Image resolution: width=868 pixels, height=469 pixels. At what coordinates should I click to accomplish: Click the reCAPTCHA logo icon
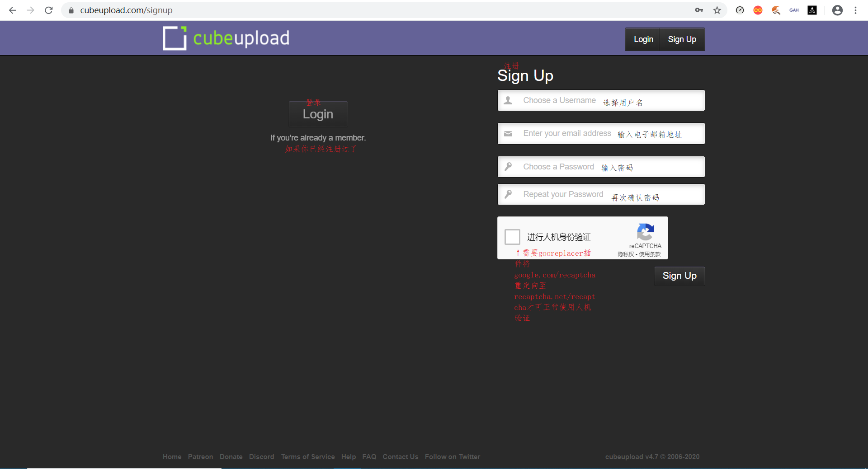[x=645, y=232]
